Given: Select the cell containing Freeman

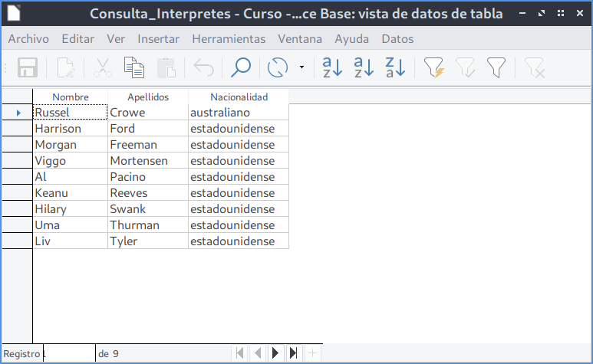Looking at the screenshot, I should pos(147,145).
